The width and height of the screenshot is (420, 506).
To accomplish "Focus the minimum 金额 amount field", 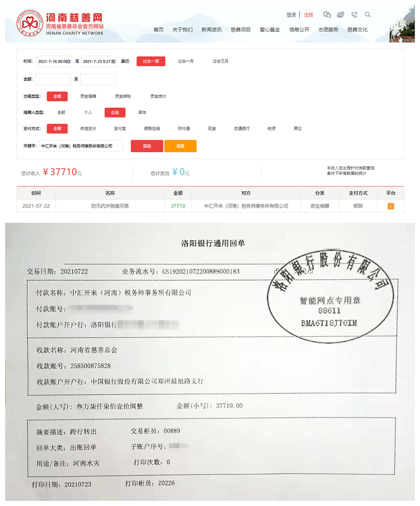I will point(53,79).
